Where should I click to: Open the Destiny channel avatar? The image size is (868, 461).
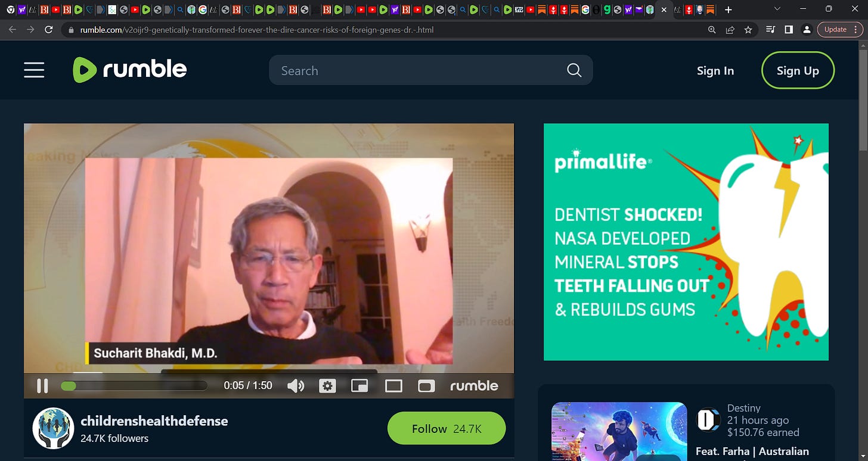709,419
